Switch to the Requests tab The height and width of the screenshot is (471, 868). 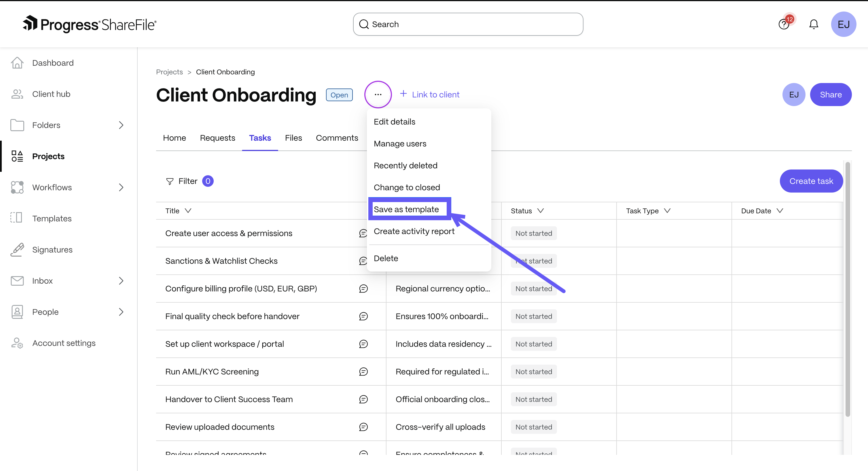click(x=217, y=138)
